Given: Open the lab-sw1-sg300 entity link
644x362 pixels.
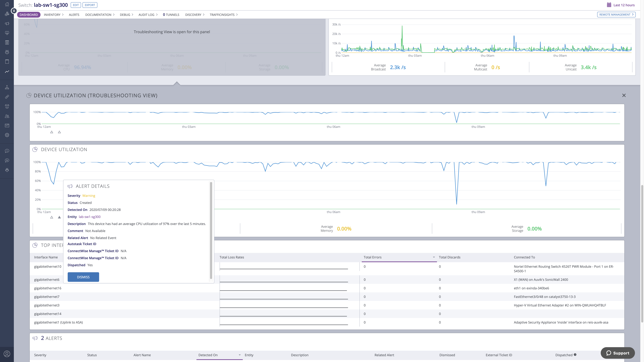Looking at the screenshot, I should coord(90,217).
